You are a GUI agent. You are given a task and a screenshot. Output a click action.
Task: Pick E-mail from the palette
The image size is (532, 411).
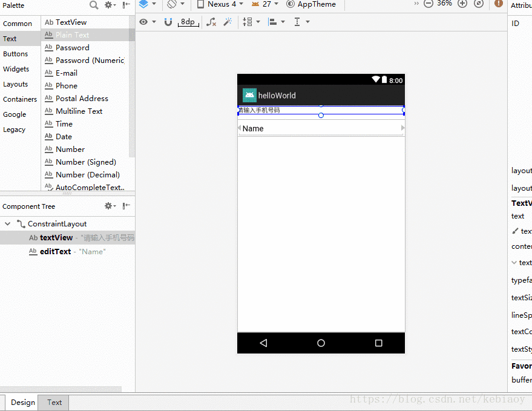pos(85,73)
